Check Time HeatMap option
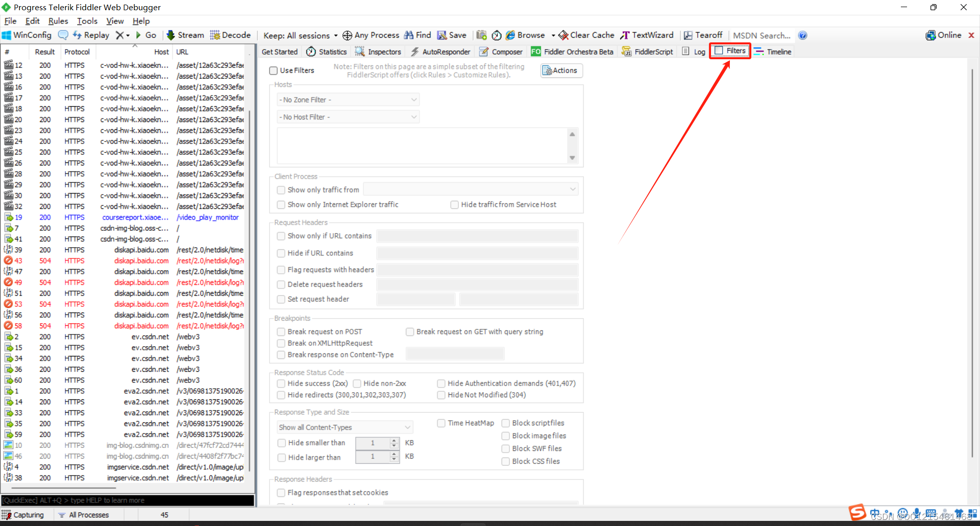980x526 pixels. click(441, 423)
